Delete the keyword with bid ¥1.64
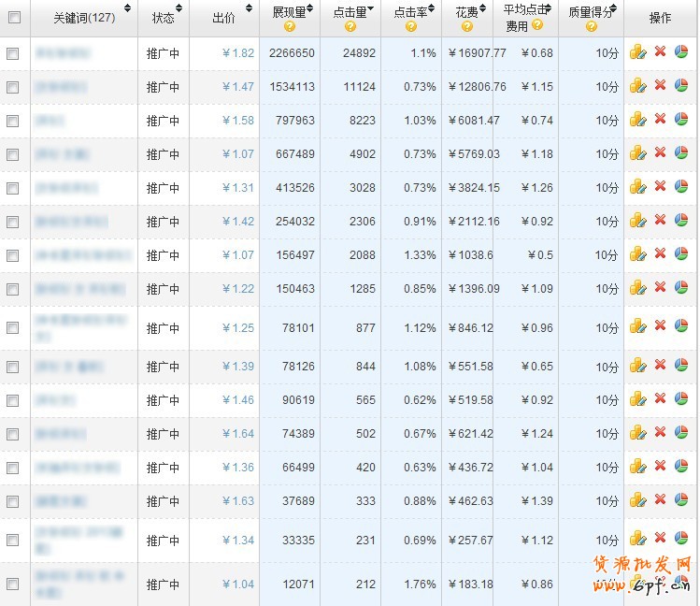This screenshot has width=700, height=606. coord(660,432)
